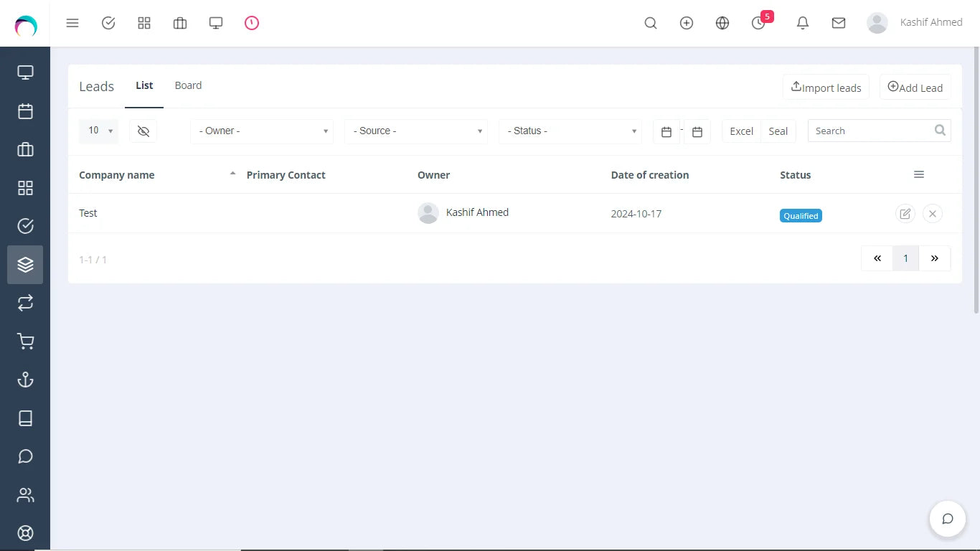Open the Kashif Ahmed profile menu

[915, 23]
